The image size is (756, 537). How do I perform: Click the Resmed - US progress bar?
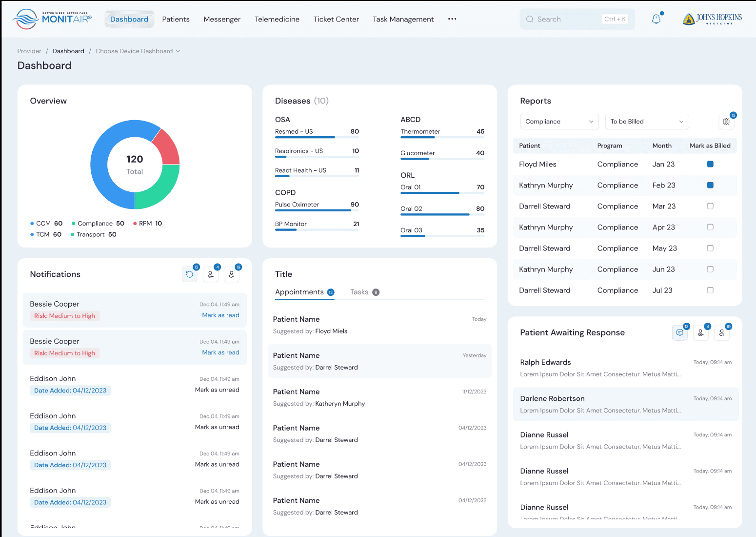point(317,137)
